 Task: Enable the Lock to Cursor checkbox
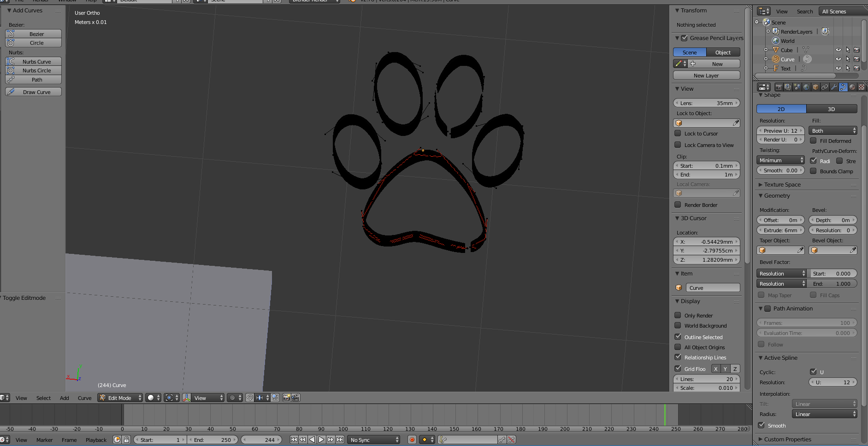pos(678,133)
